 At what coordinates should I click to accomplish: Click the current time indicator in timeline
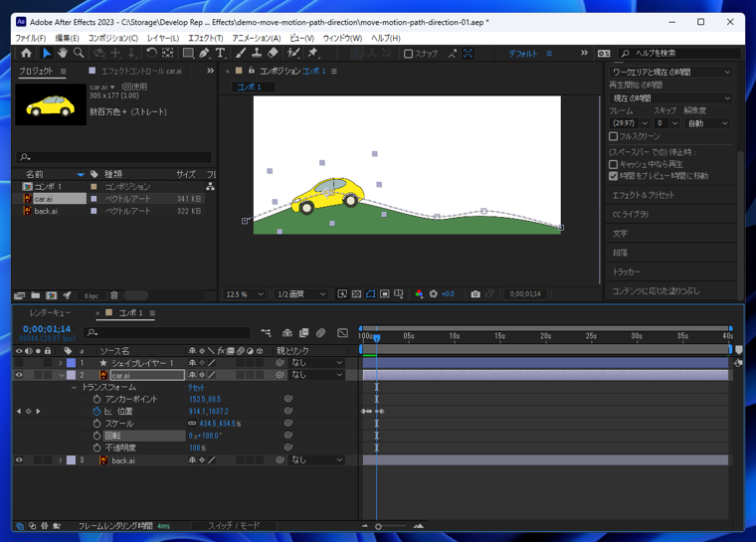click(377, 337)
